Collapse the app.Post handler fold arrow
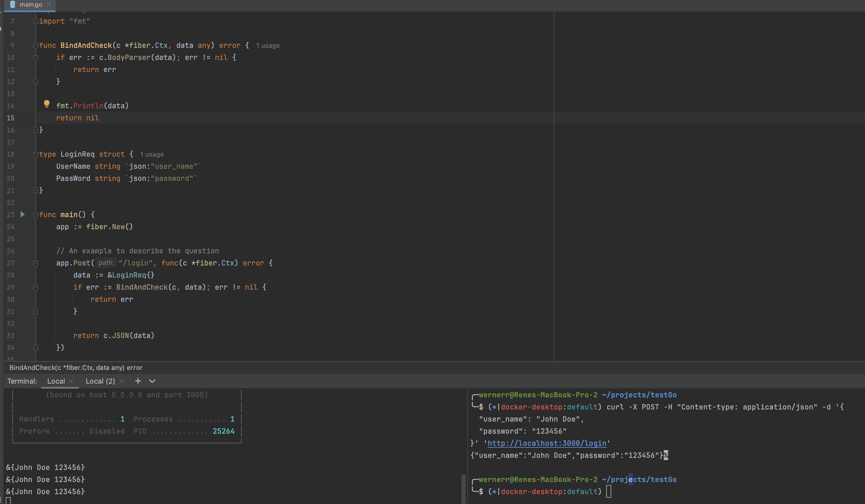Screen dimensions: 865x504 pos(36,263)
